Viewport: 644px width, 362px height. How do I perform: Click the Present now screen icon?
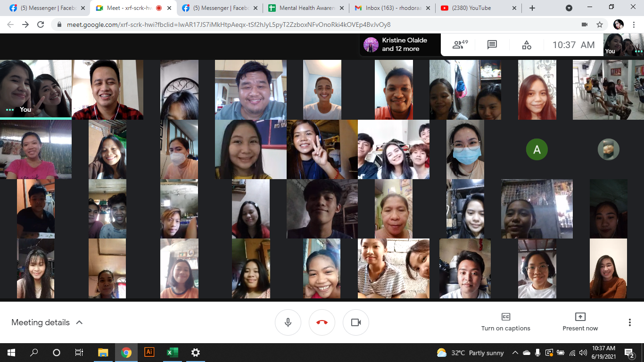580,317
